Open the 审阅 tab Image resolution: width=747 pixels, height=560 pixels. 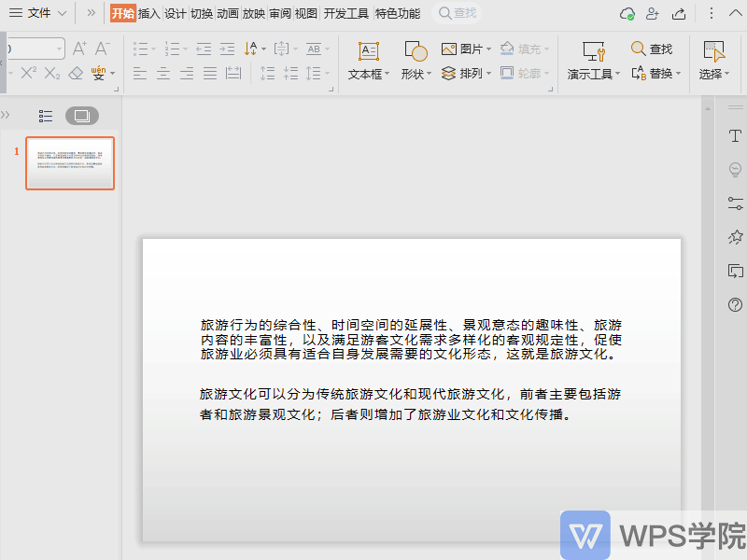pyautogui.click(x=279, y=13)
